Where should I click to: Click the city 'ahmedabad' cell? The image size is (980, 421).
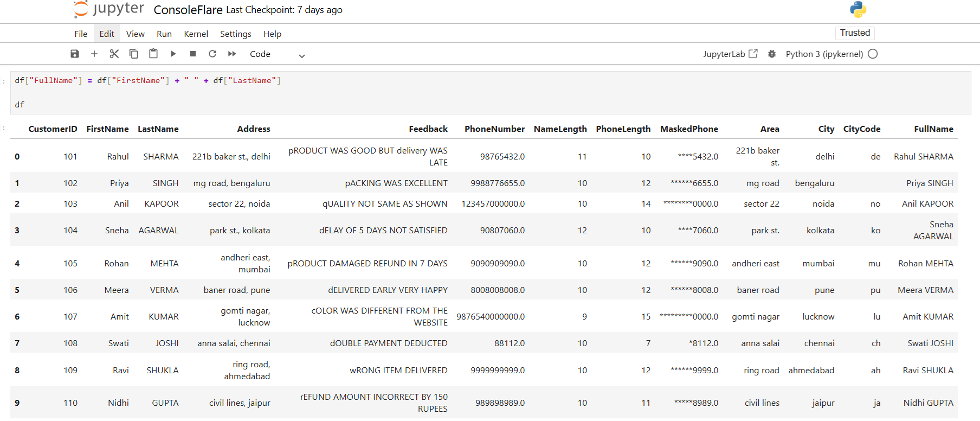[x=811, y=370]
